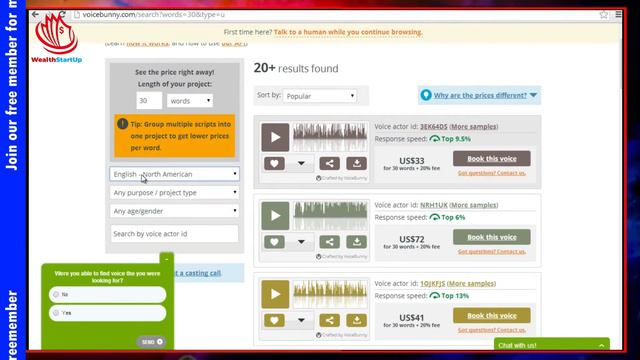
Task: Go back in the browser
Action: point(36,14)
